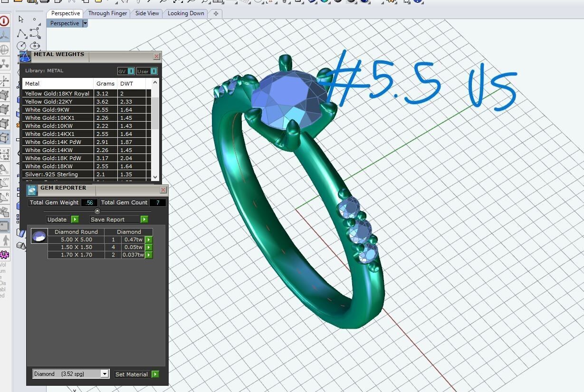Click the grey person figure icon
The image size is (584, 392).
tap(5, 240)
